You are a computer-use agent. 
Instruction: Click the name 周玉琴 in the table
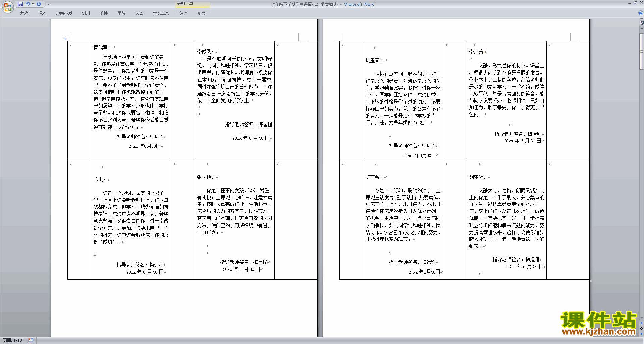[x=373, y=60]
